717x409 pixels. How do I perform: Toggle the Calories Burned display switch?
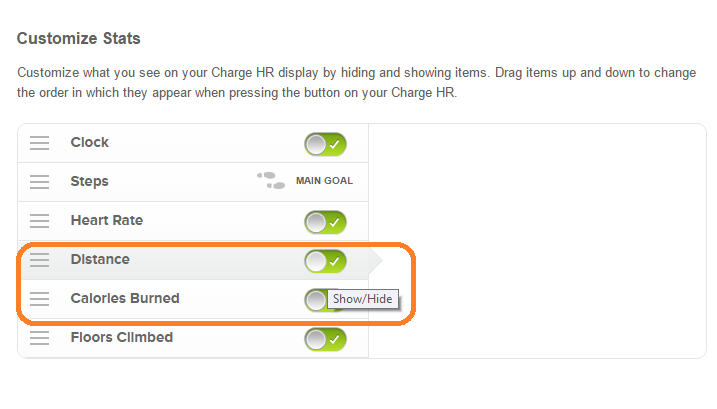point(319,300)
